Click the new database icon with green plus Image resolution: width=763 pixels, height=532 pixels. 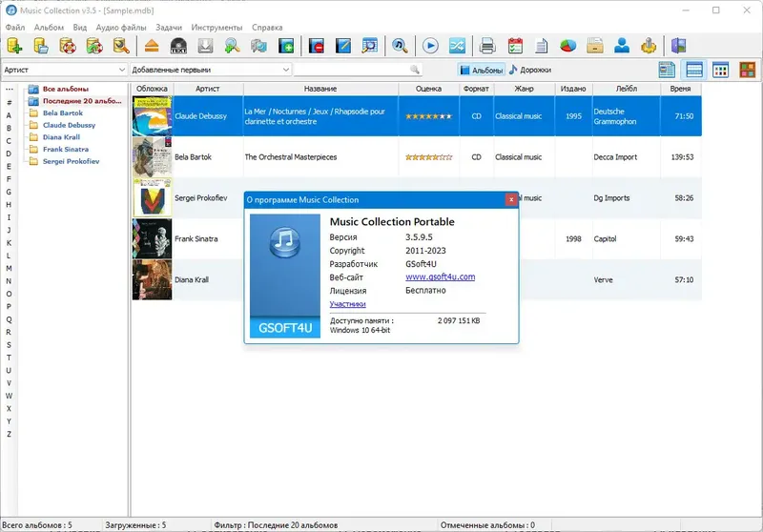(14, 46)
